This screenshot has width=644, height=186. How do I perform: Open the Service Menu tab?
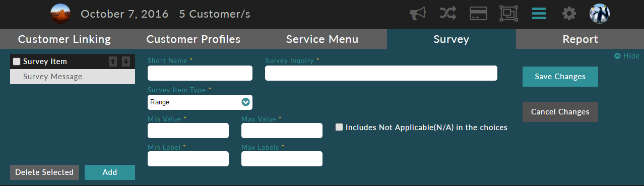323,39
